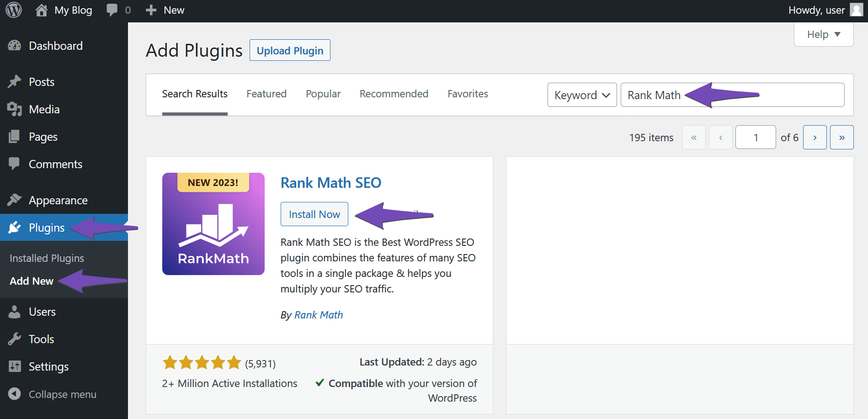
Task: Click the Dashboard gauge icon
Action: [15, 46]
